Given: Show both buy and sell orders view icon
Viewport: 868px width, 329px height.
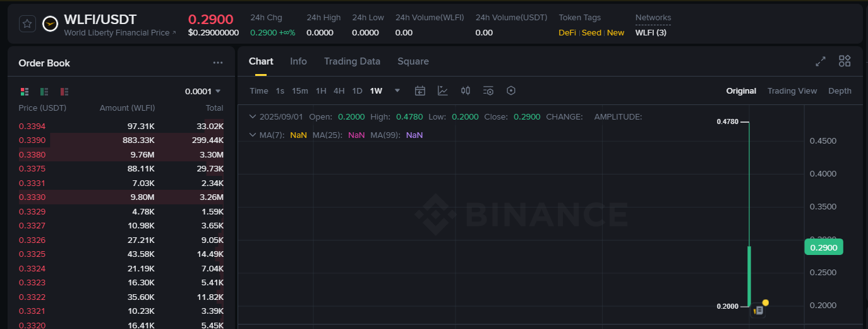Looking at the screenshot, I should (x=25, y=92).
